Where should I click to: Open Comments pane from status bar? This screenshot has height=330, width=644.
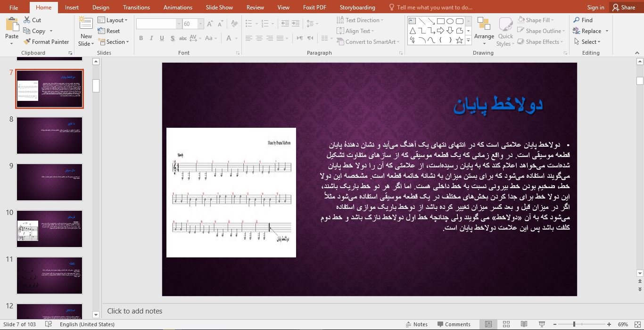click(454, 324)
